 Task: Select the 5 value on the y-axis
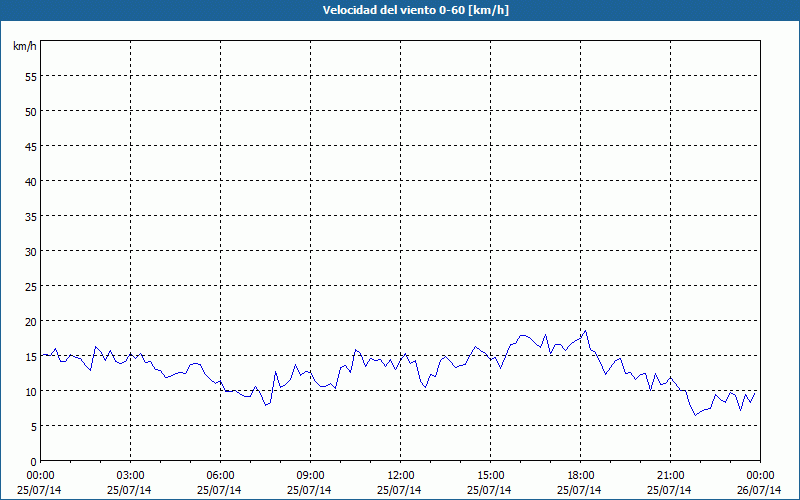point(34,427)
